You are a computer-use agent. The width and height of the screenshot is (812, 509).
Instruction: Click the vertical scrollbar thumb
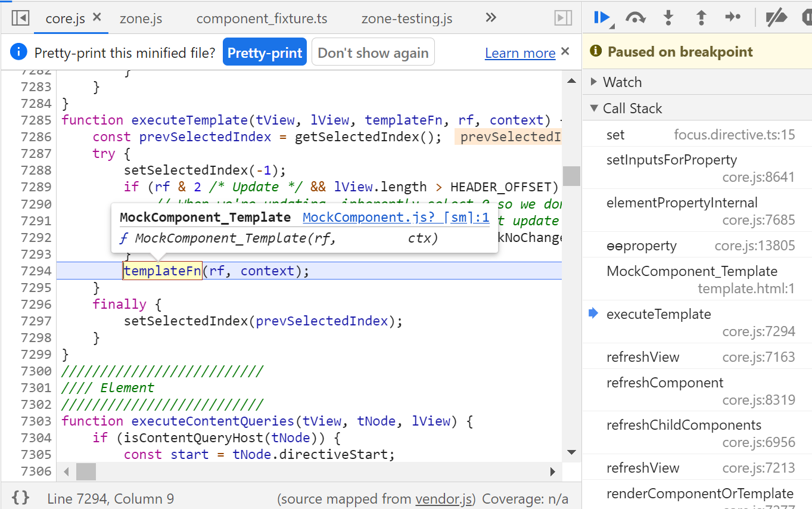pyautogui.click(x=571, y=176)
